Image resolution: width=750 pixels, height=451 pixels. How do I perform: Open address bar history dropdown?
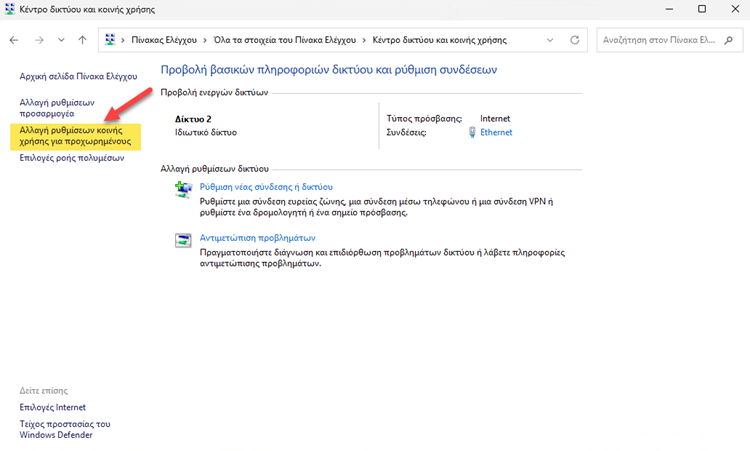(x=550, y=40)
